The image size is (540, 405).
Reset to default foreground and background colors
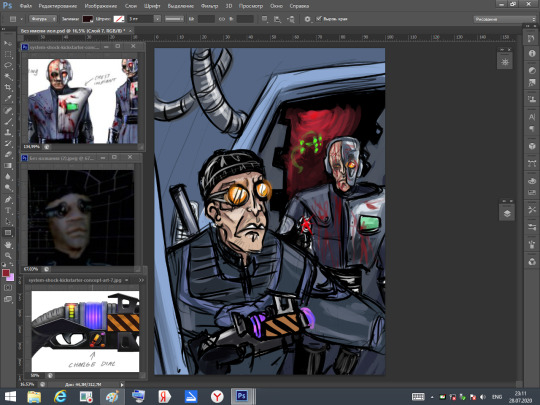coord(4,264)
